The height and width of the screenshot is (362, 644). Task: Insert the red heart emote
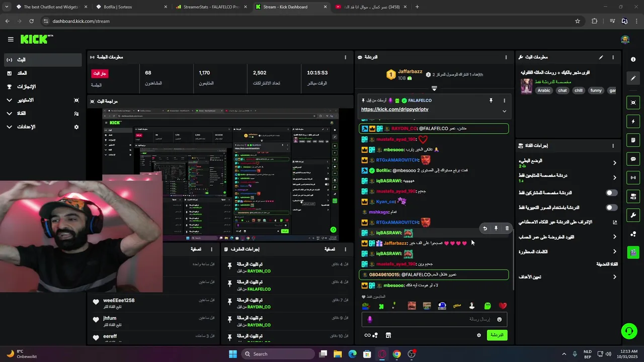(x=503, y=306)
